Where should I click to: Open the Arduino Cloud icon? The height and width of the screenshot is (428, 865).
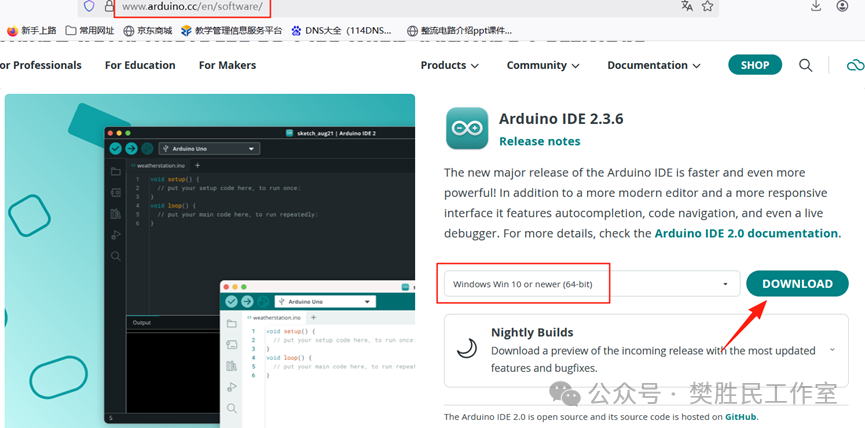coord(856,65)
